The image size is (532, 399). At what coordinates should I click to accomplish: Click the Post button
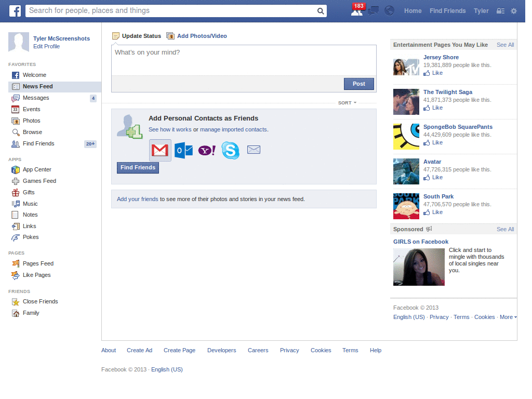(x=358, y=84)
